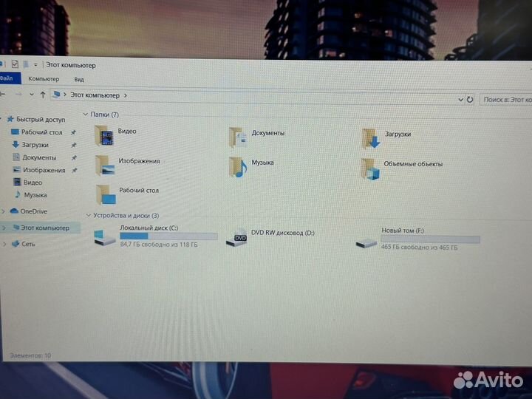
Task: Open the Музыка folder icon
Action: [x=238, y=167]
